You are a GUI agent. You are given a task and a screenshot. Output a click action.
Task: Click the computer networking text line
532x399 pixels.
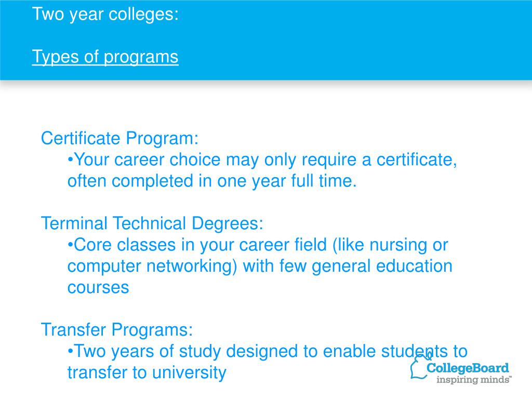(x=260, y=267)
